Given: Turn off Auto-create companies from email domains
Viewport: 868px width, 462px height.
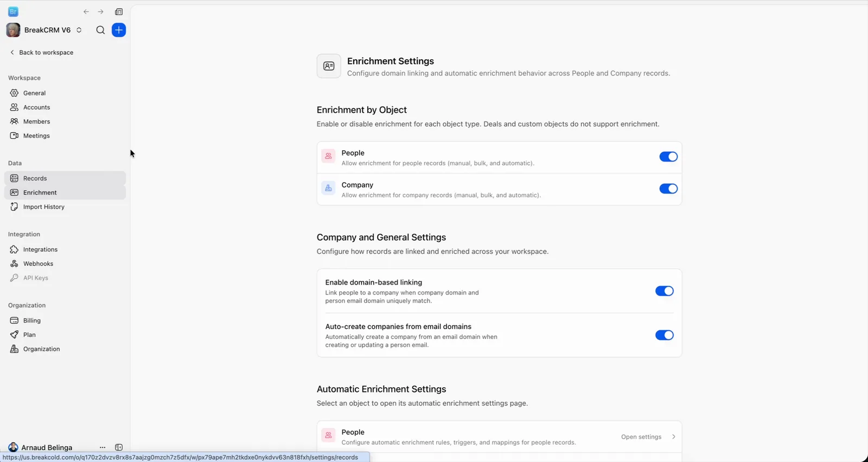Looking at the screenshot, I should tap(665, 335).
